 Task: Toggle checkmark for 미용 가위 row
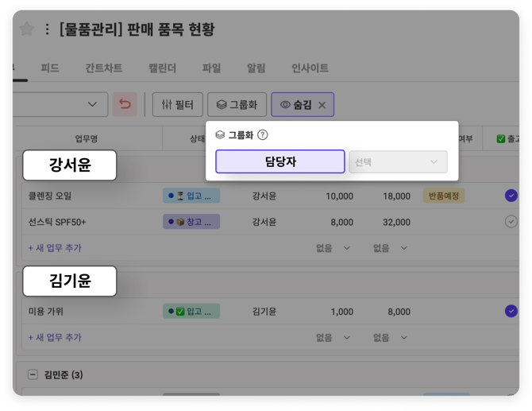click(511, 311)
